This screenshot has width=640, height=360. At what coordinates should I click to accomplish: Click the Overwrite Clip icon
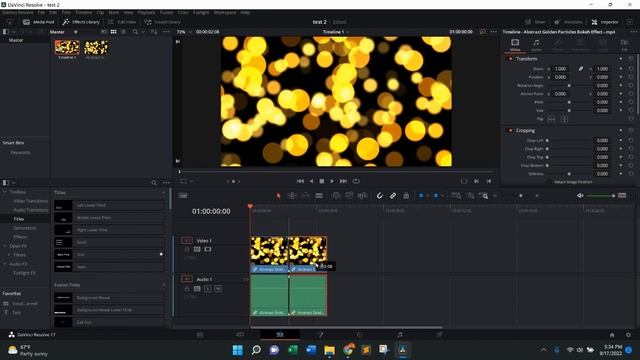tap(349, 196)
